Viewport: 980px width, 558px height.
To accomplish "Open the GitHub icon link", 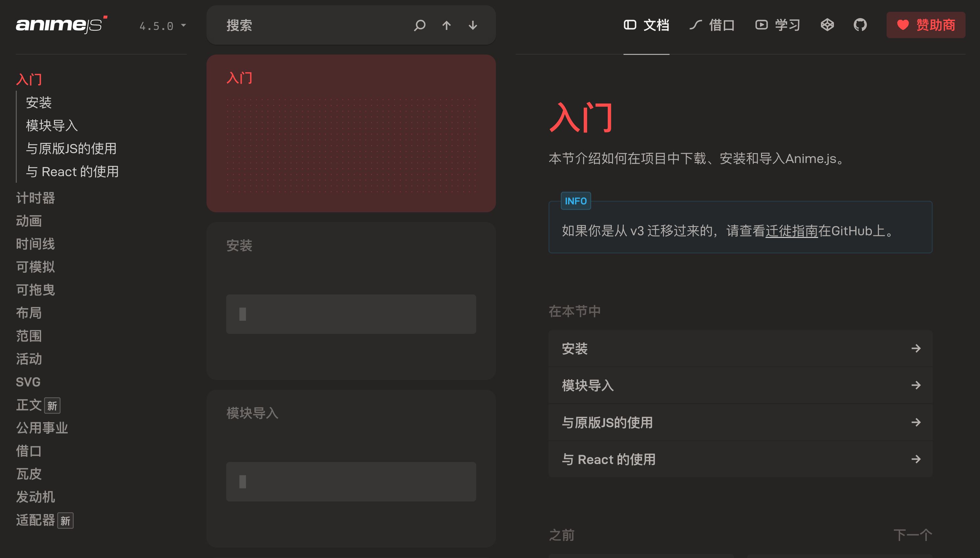I will coord(860,25).
